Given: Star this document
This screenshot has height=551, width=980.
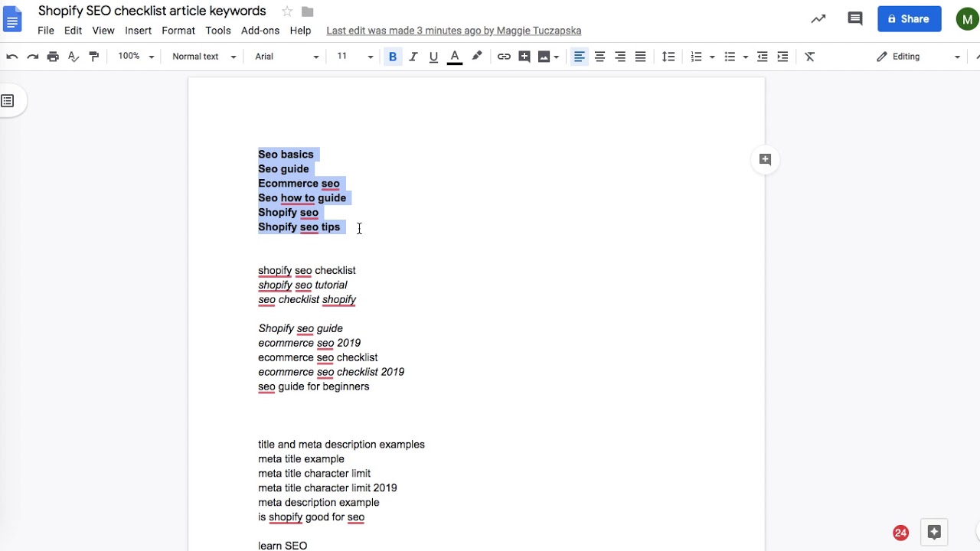Looking at the screenshot, I should (287, 11).
